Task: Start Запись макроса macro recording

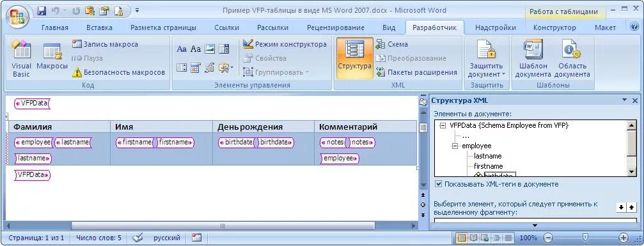Action: coord(105,44)
